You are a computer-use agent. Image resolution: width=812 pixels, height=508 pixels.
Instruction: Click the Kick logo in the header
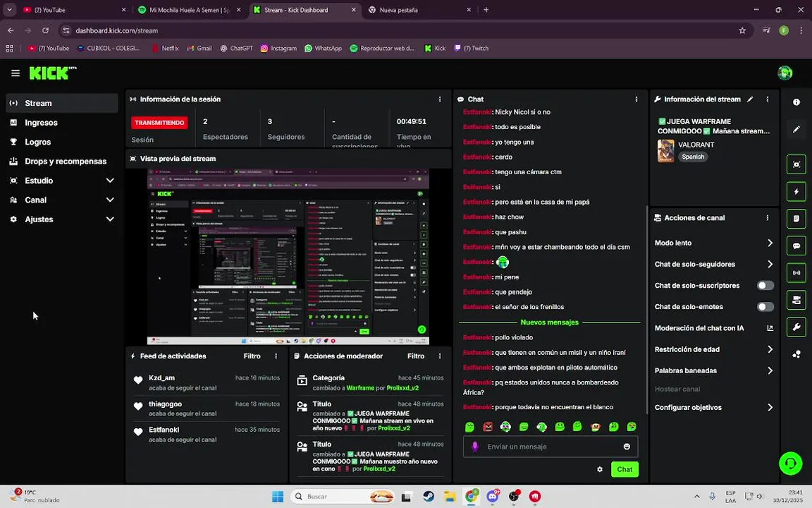[x=52, y=73]
